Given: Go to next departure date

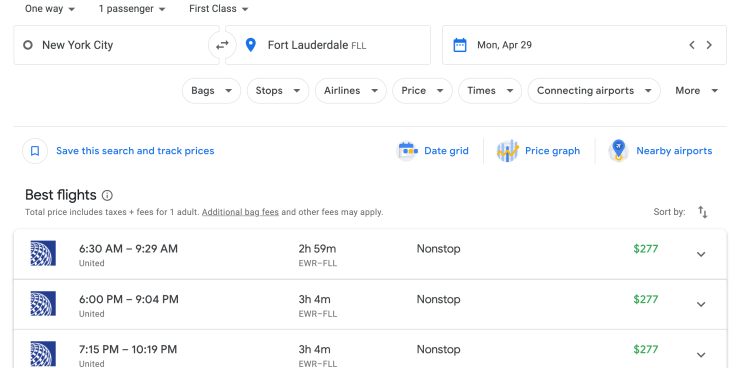Looking at the screenshot, I should [x=709, y=45].
